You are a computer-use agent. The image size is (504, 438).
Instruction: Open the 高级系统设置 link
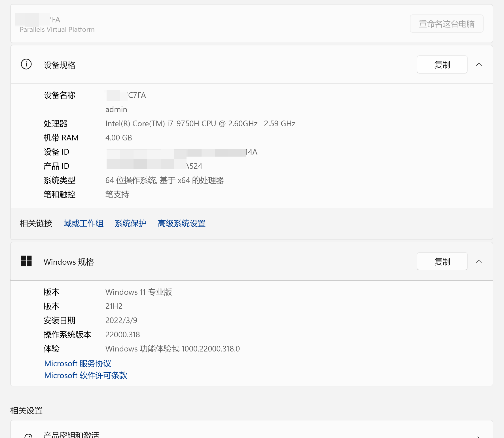pyautogui.click(x=181, y=224)
